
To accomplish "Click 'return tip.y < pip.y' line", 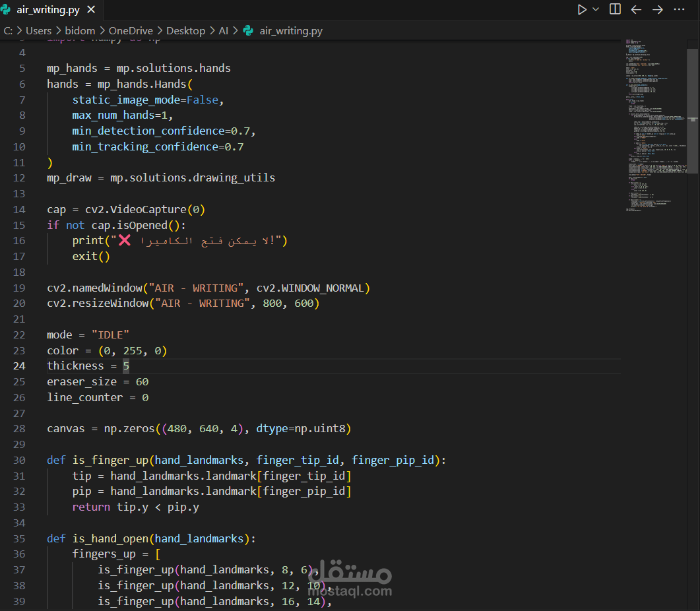I will coord(136,507).
